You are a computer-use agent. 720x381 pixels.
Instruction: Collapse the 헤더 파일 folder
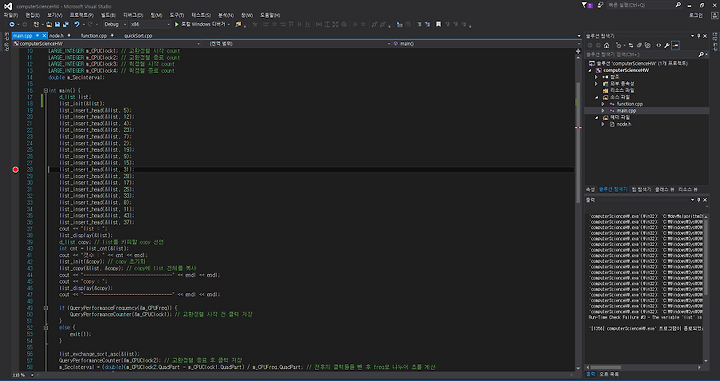pyautogui.click(x=596, y=118)
